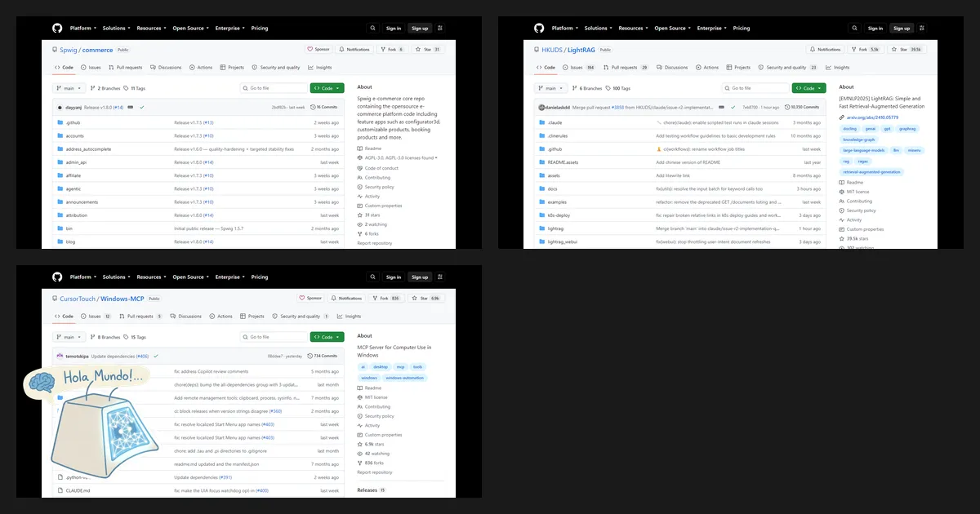Screen dimensions: 980x514
Task: Click Go to file field in Spwig/commerce window
Action: [x=273, y=88]
